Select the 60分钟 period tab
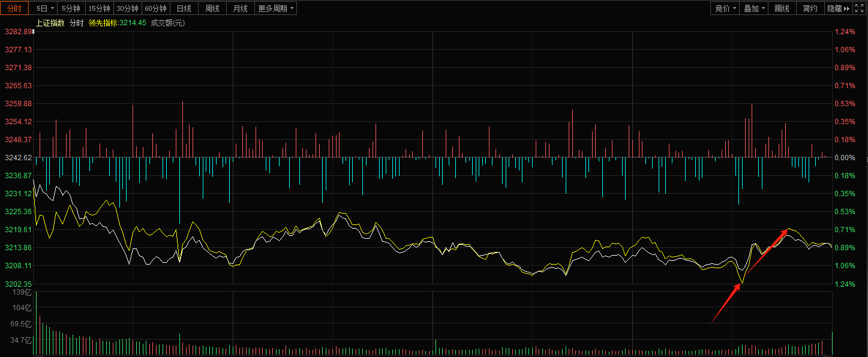Viewport: 868px width, 357px height. 156,8
